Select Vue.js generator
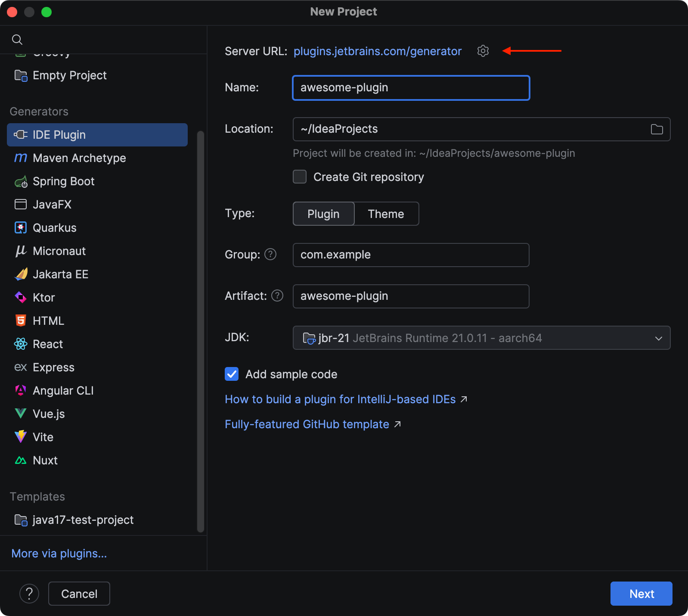688x616 pixels. click(x=97, y=414)
